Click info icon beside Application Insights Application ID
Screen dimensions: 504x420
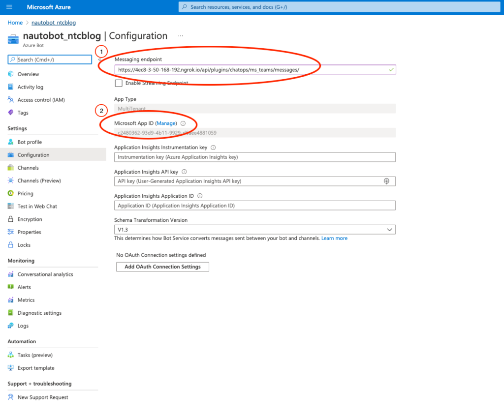200,196
